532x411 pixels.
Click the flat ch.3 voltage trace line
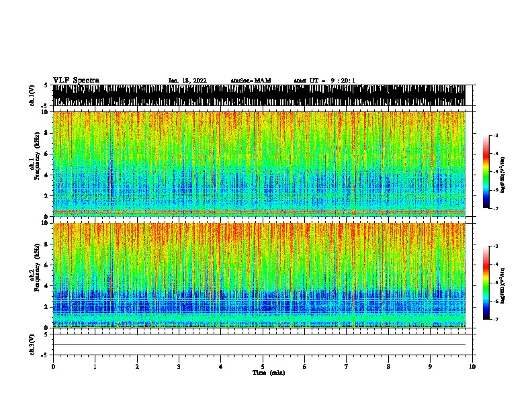click(259, 345)
